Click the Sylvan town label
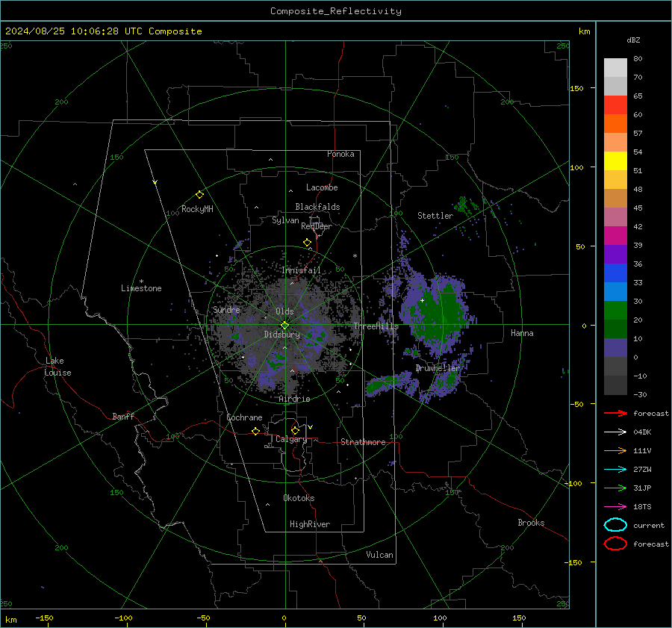Screen dimensions: 672x628 pos(285,220)
